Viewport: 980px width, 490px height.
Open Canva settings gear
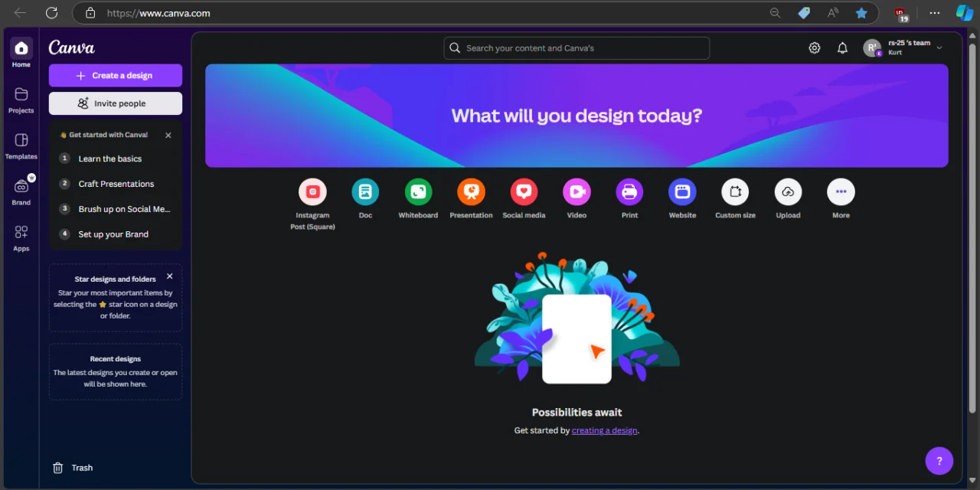pyautogui.click(x=815, y=48)
